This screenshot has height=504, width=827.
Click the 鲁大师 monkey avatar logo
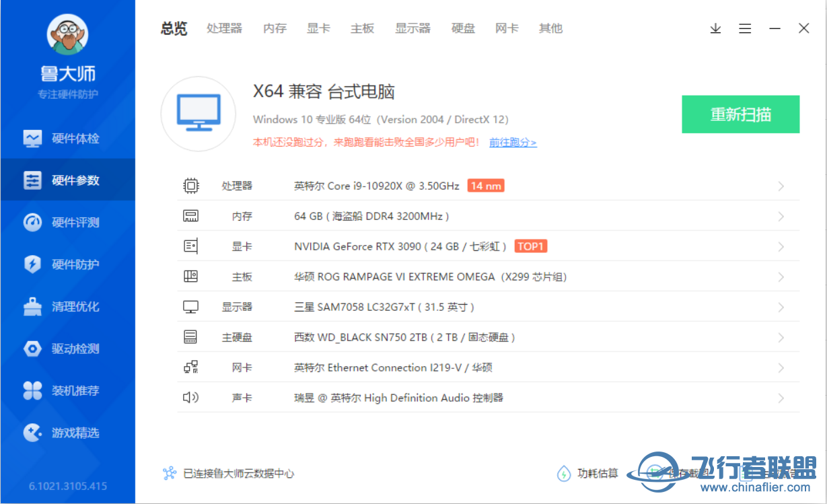point(67,32)
